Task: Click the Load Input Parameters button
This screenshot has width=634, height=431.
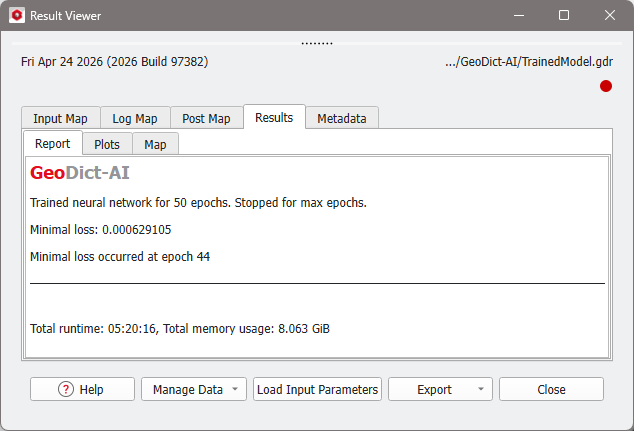Action: 317,389
